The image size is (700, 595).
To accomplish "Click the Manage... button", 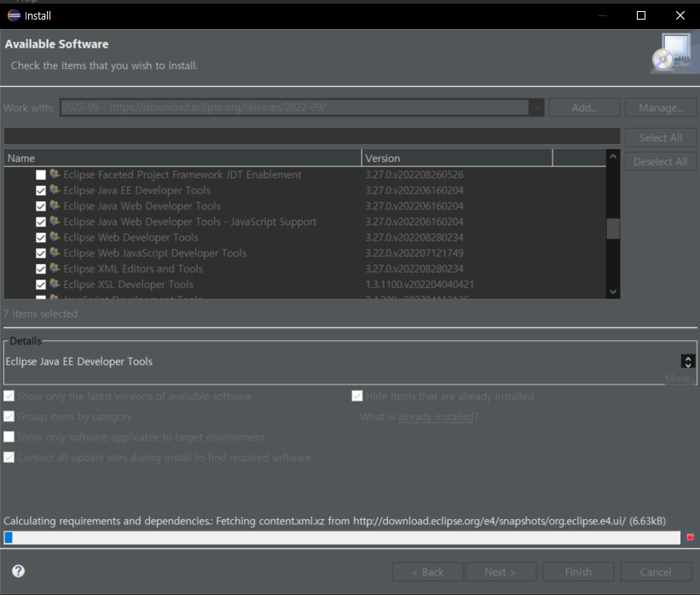I will point(661,107).
